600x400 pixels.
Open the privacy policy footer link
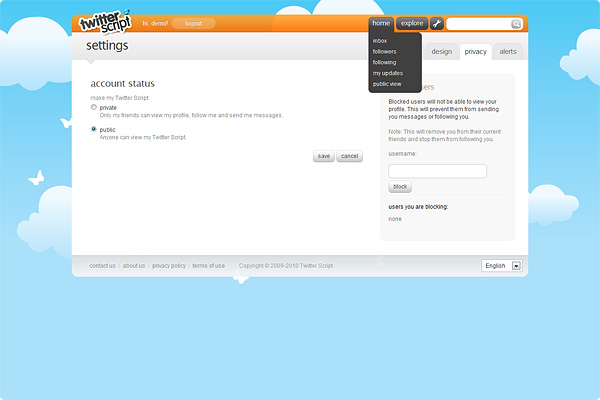point(169,266)
